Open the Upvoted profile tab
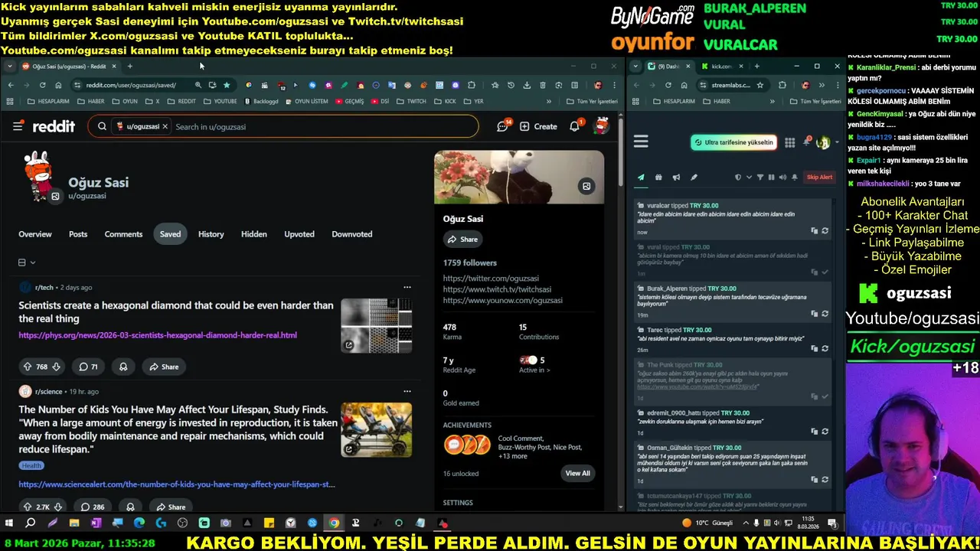The width and height of the screenshot is (980, 551). [299, 234]
